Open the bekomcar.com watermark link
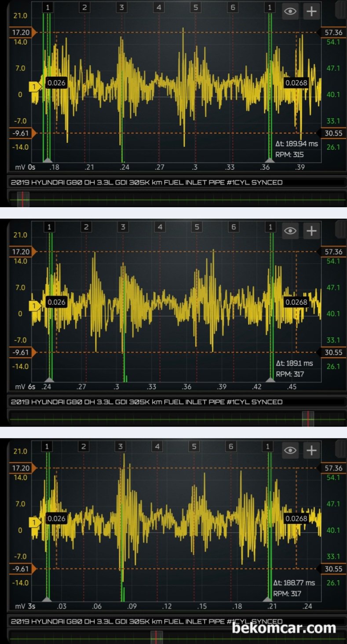347x644 pixels. (284, 628)
